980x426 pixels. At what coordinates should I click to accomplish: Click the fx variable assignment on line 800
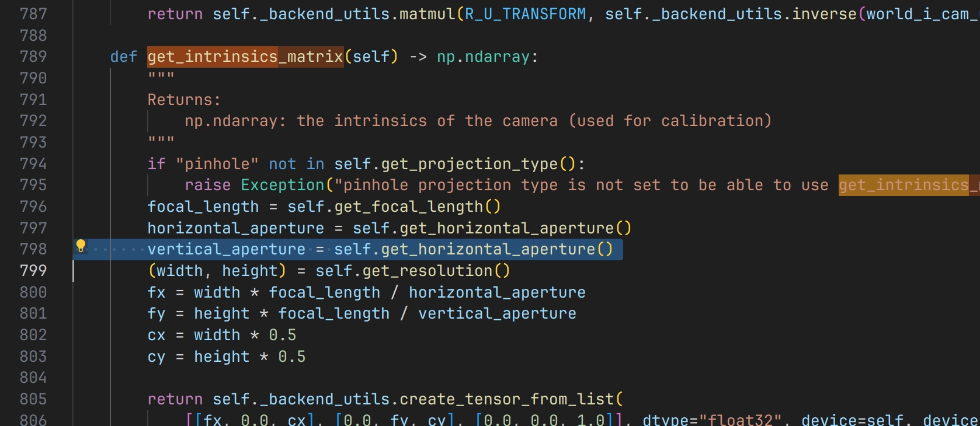[x=157, y=292]
